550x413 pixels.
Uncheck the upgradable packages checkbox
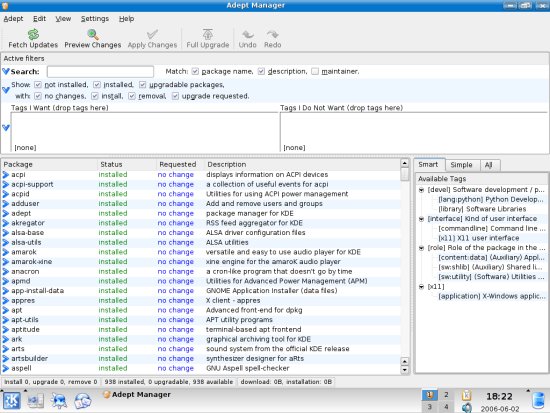click(x=142, y=85)
